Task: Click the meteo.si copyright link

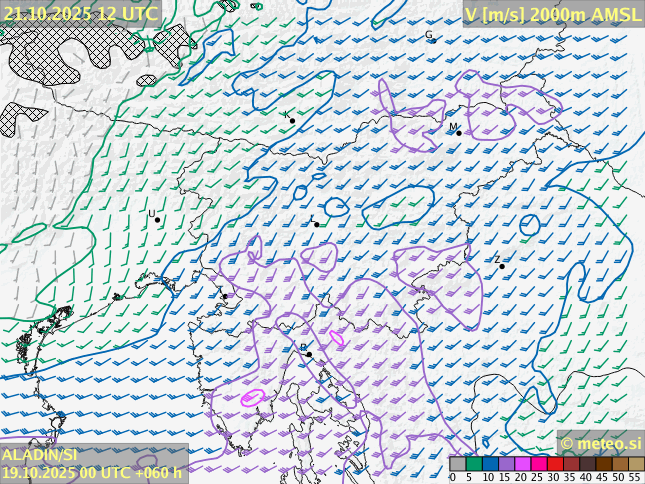Action: coord(600,443)
